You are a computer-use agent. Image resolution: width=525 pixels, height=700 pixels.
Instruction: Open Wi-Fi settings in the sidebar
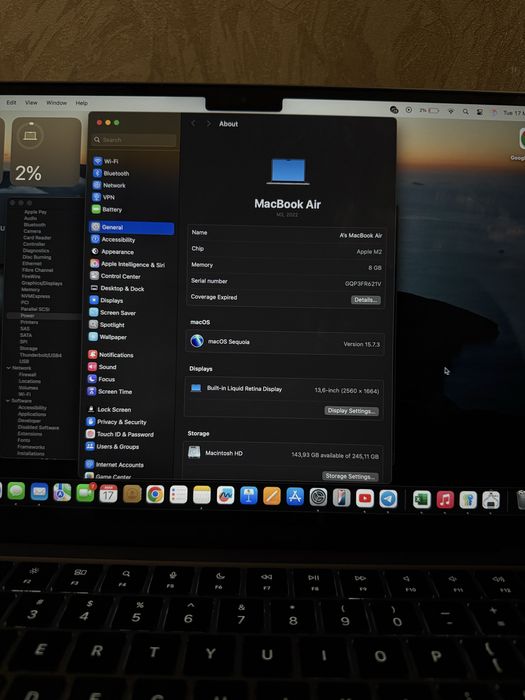click(x=106, y=161)
